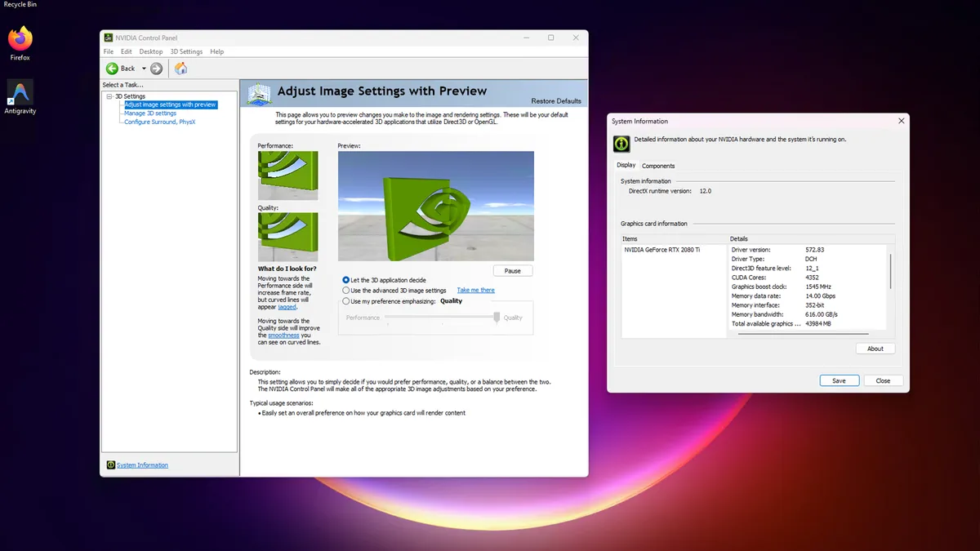Click the NVIDIA logo in System Information dialog

pos(621,144)
